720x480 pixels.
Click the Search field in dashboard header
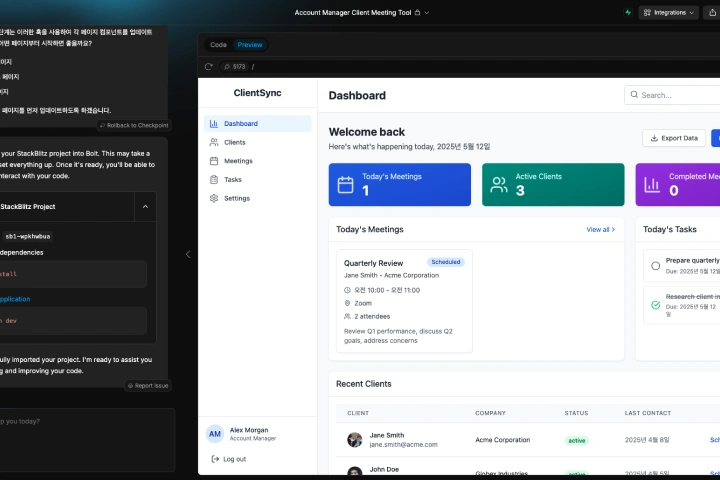[x=672, y=95]
